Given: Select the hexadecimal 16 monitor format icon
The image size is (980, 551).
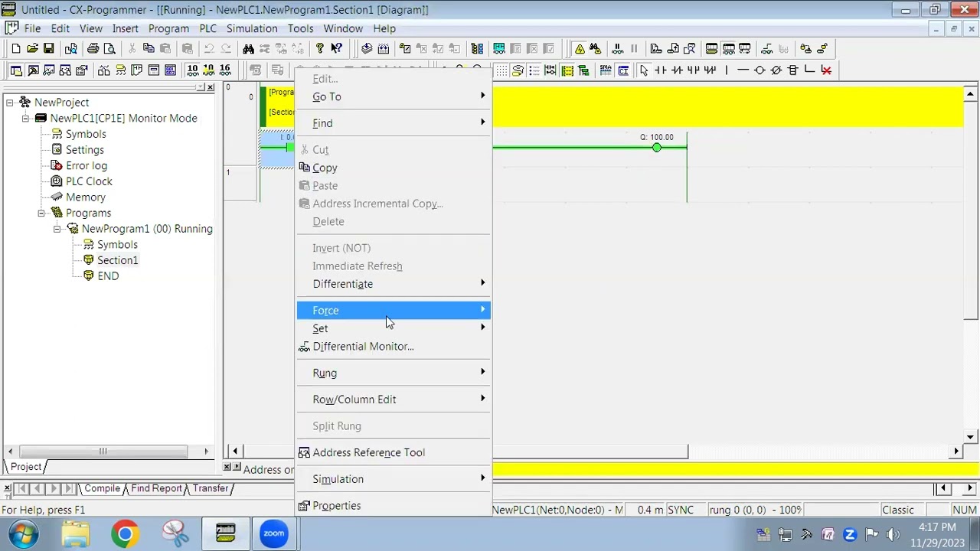Looking at the screenshot, I should coord(224,70).
